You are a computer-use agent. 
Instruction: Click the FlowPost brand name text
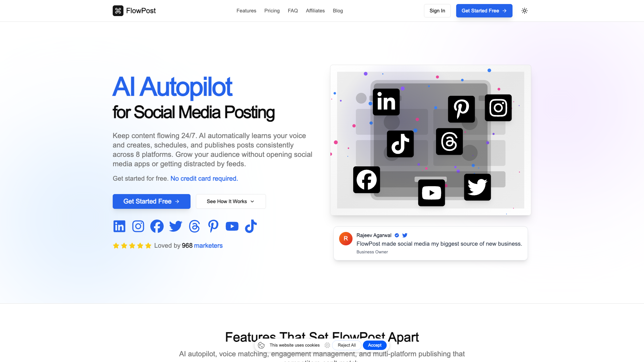141,11
